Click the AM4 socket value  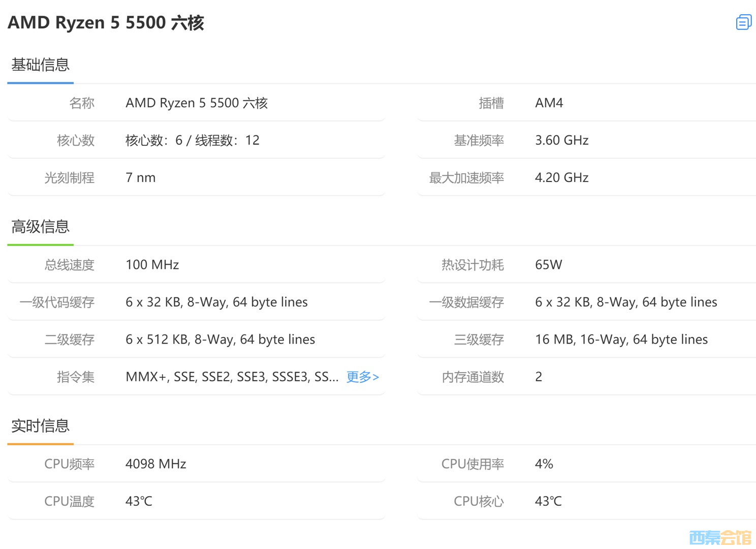[x=549, y=103]
